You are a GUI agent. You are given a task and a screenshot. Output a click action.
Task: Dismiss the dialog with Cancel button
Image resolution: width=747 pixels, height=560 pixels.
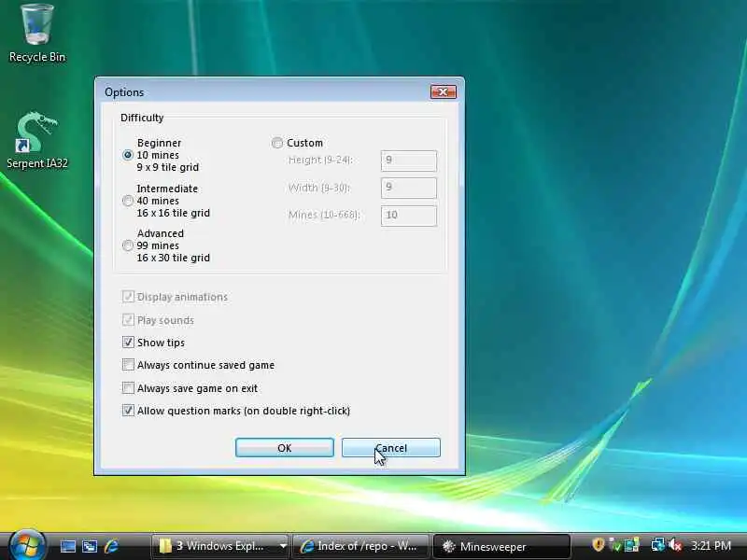click(390, 448)
